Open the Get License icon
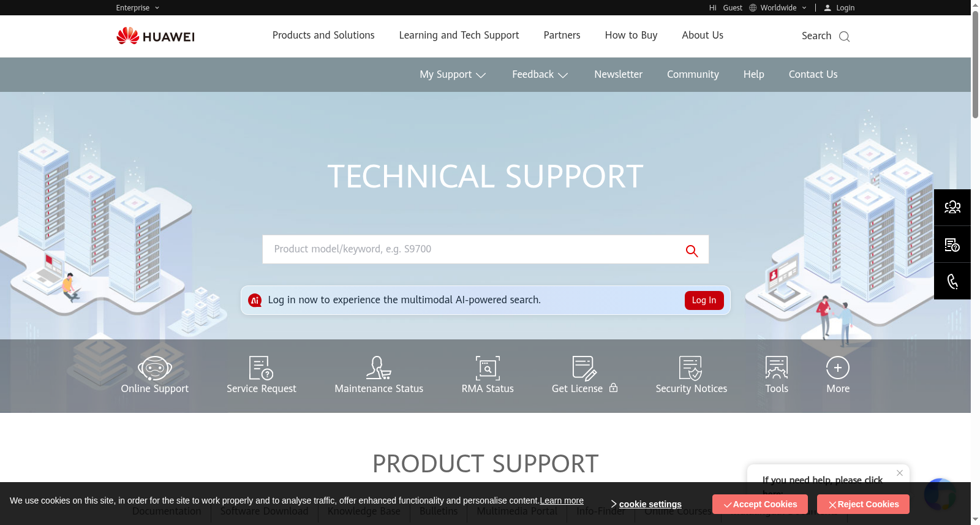This screenshot has height=525, width=980. click(584, 368)
